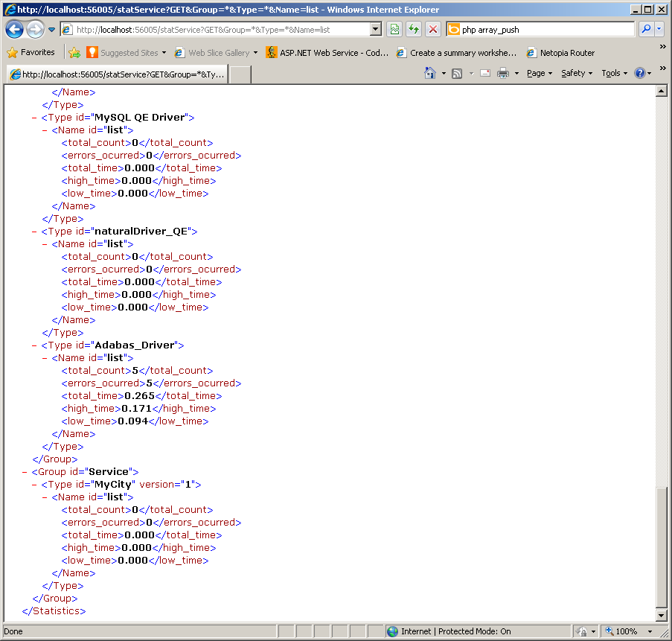
Task: Stop loading with the red X icon
Action: tap(433, 30)
